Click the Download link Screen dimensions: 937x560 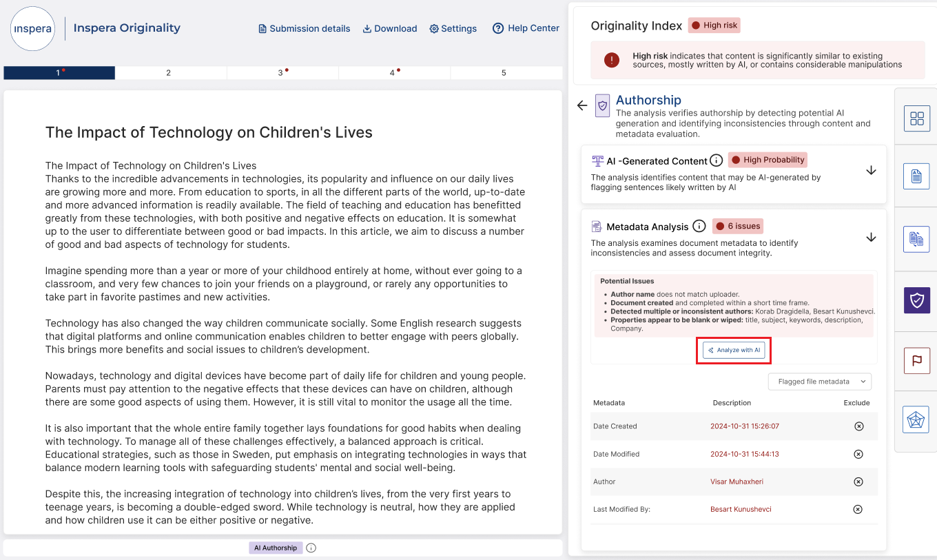(390, 28)
